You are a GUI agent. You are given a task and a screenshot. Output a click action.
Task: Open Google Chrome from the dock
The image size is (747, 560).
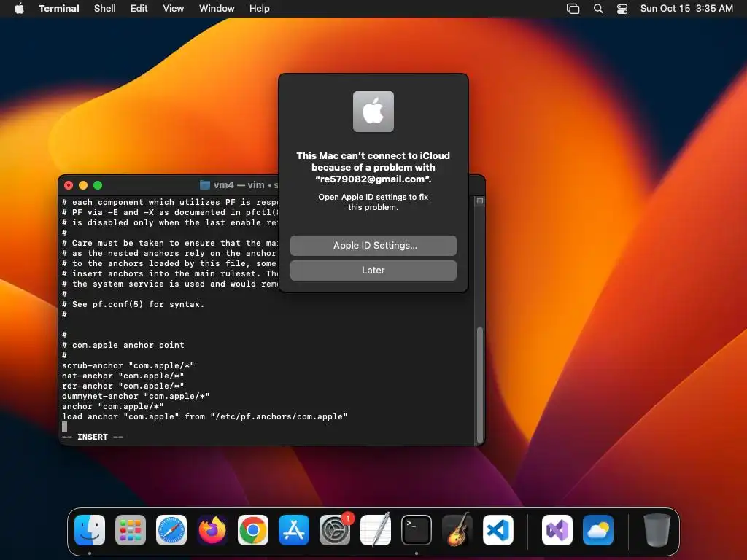253,530
